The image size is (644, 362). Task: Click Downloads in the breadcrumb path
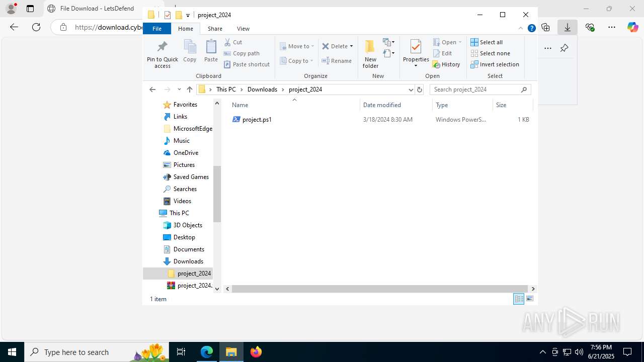[262, 89]
